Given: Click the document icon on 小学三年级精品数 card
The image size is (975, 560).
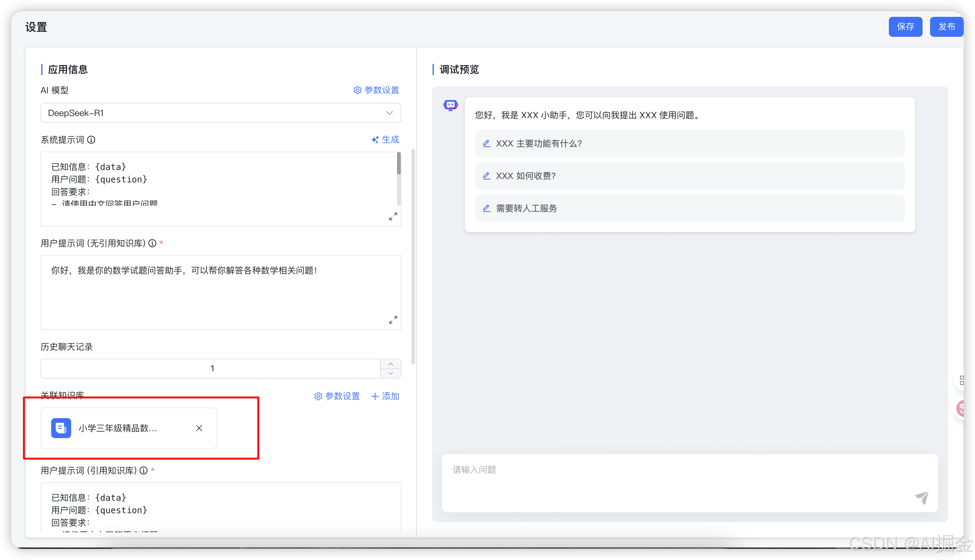Looking at the screenshot, I should click(61, 428).
